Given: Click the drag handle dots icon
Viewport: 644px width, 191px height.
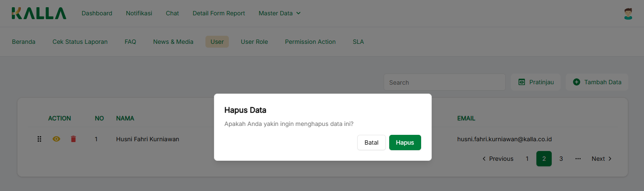Looking at the screenshot, I should coord(39,139).
